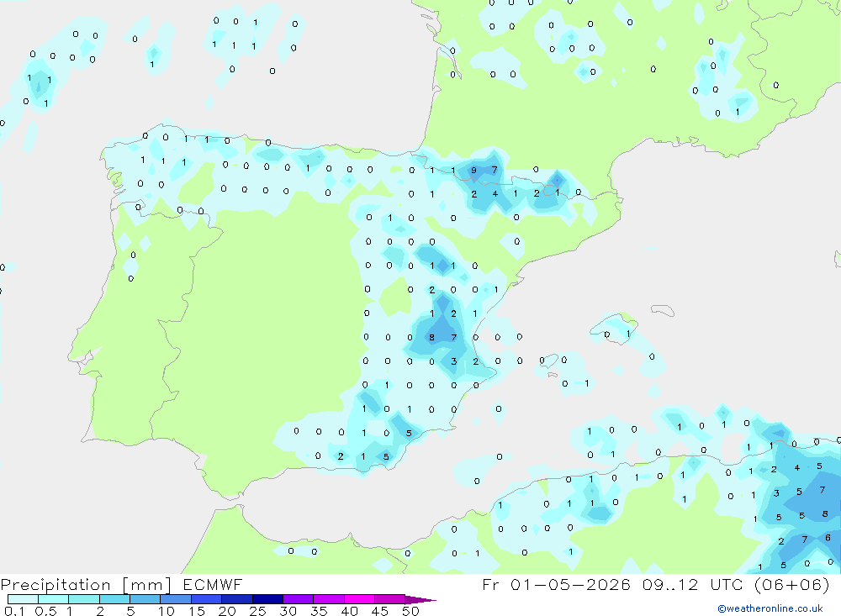The width and height of the screenshot is (841, 616).
Task: Click the 2–5 mm legend swatch
Action: point(114,599)
